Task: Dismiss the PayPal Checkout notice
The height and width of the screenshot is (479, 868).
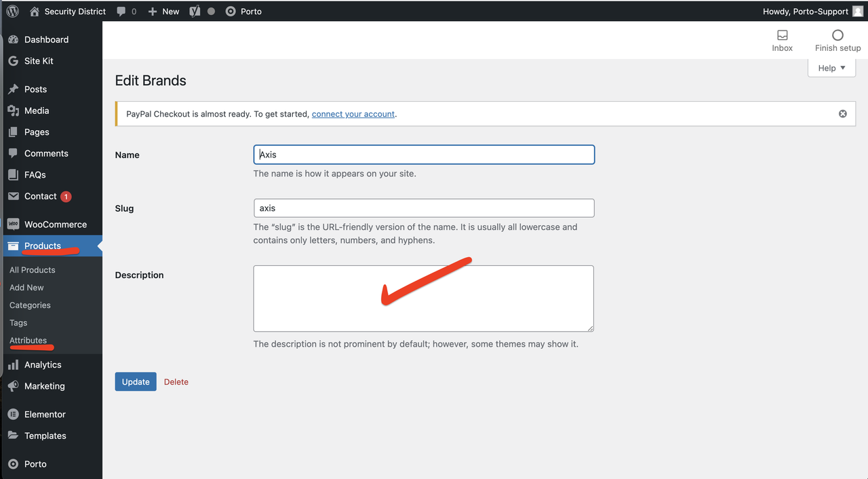Action: tap(843, 114)
